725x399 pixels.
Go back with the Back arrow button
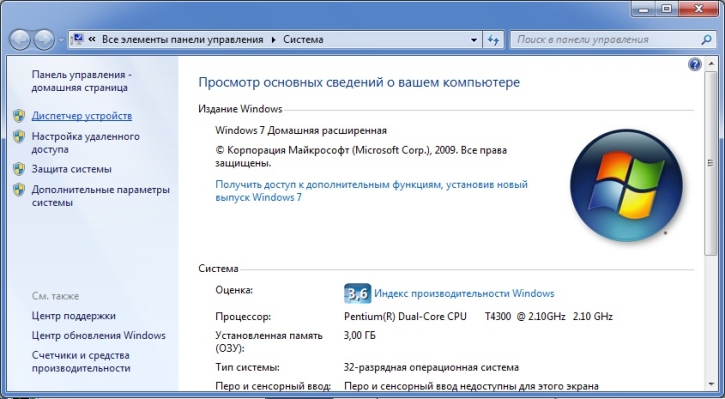[20, 40]
